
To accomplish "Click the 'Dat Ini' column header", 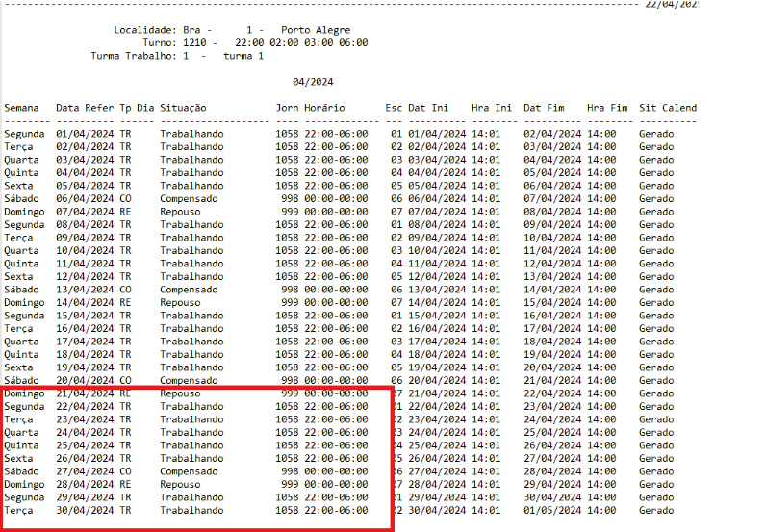I will tap(428, 108).
